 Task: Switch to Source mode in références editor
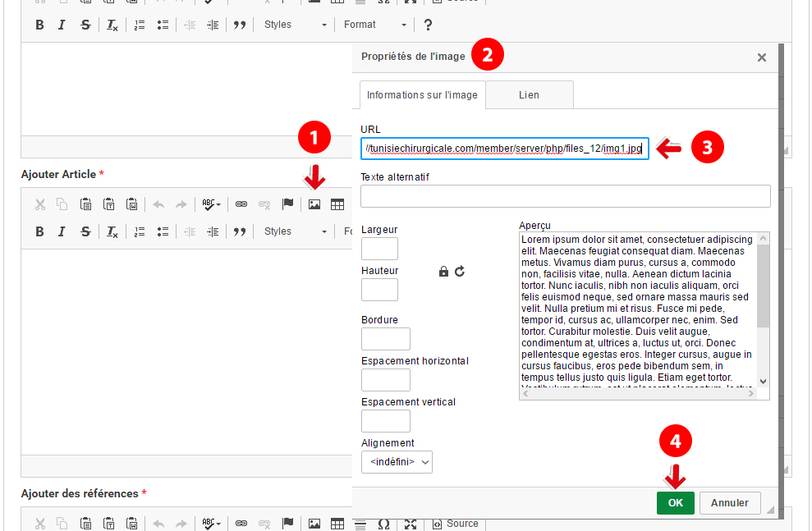click(455, 524)
